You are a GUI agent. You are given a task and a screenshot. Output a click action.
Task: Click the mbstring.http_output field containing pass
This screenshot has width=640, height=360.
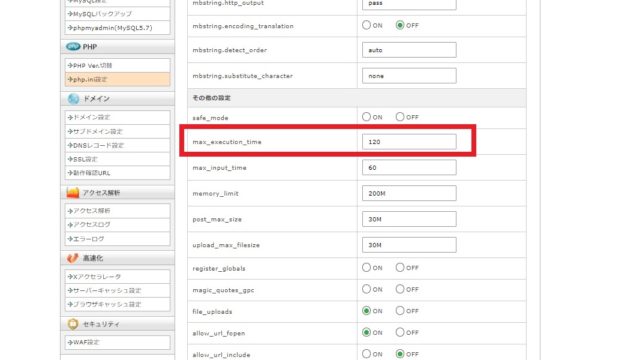[409, 4]
